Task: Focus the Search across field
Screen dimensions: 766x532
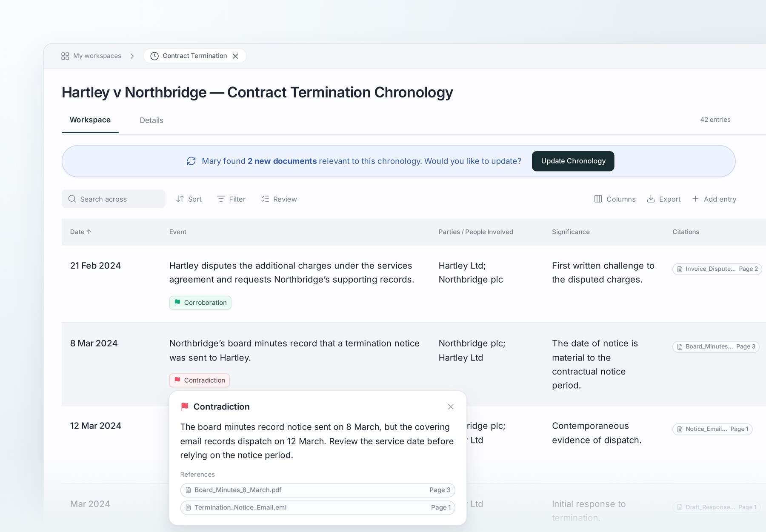Action: (114, 199)
